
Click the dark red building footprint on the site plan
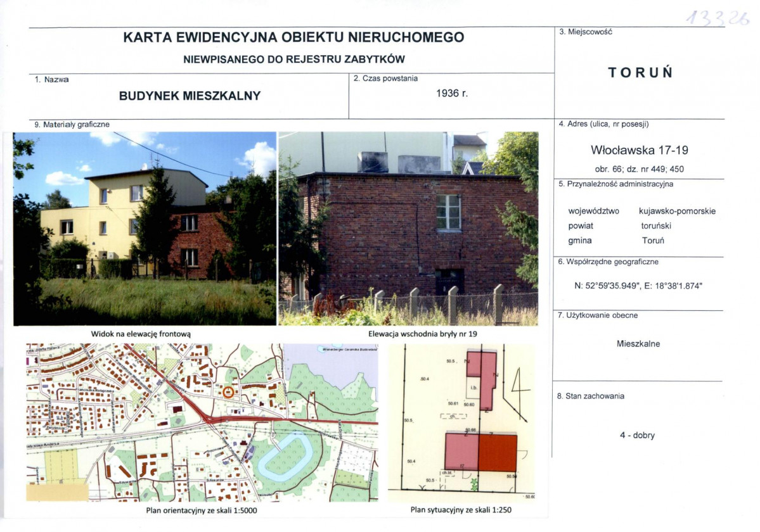pos(498,452)
